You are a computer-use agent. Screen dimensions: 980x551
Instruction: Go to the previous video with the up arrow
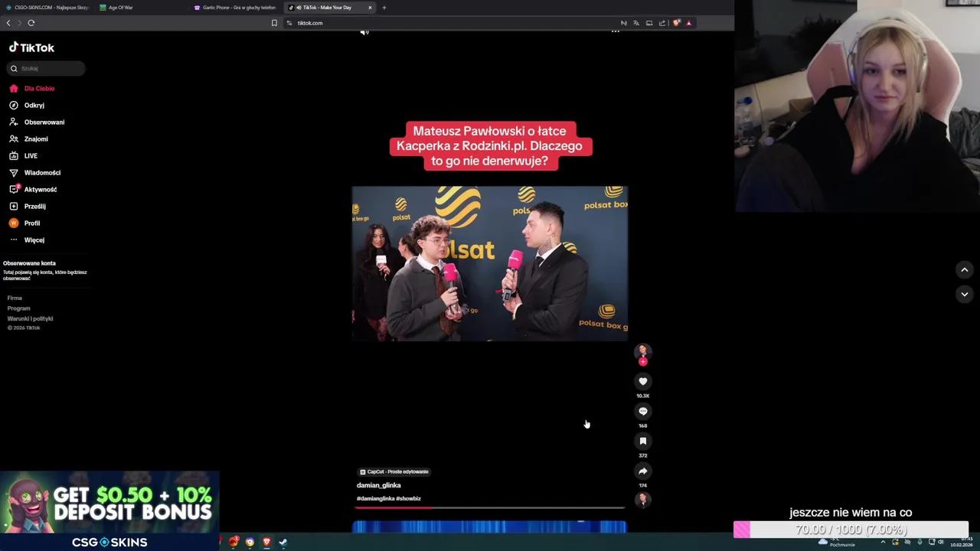[x=965, y=269]
